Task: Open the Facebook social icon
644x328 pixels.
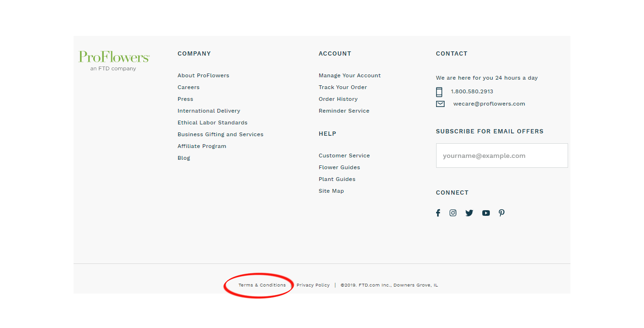Action: pos(438,213)
